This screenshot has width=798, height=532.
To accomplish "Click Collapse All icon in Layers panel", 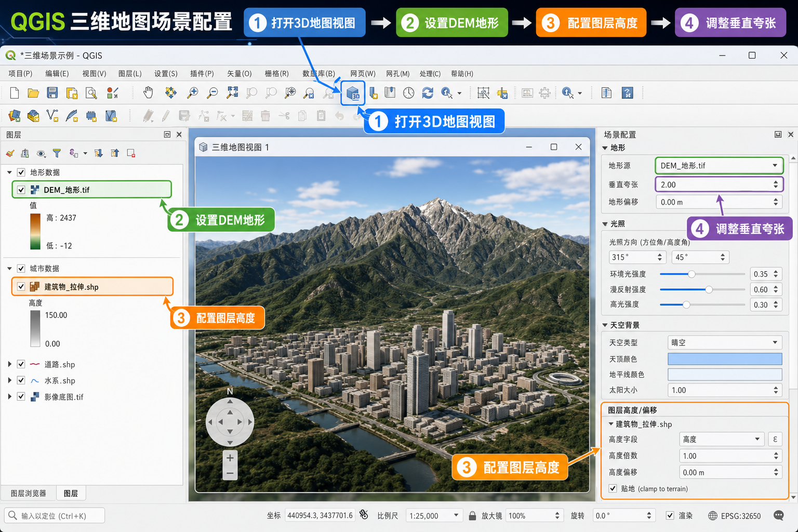I will tap(115, 153).
